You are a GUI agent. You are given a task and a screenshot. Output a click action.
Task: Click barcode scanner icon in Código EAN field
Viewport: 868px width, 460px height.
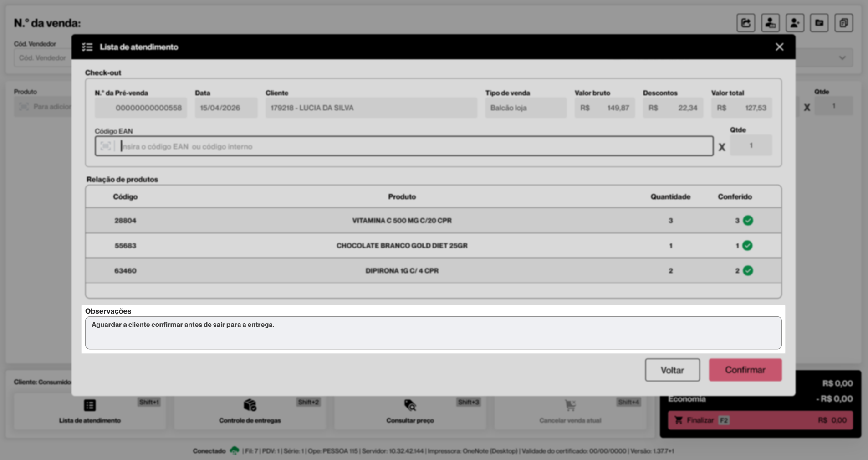point(106,146)
